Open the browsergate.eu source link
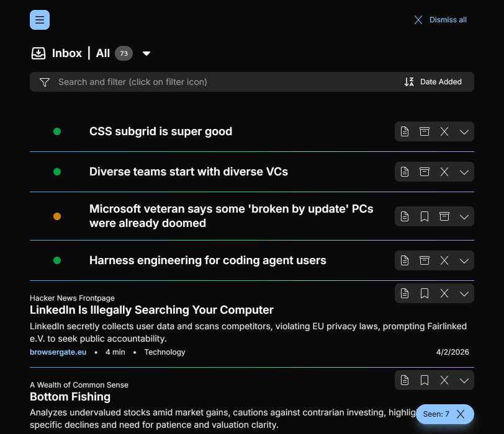Viewport: 504px width, 434px height. [58, 352]
